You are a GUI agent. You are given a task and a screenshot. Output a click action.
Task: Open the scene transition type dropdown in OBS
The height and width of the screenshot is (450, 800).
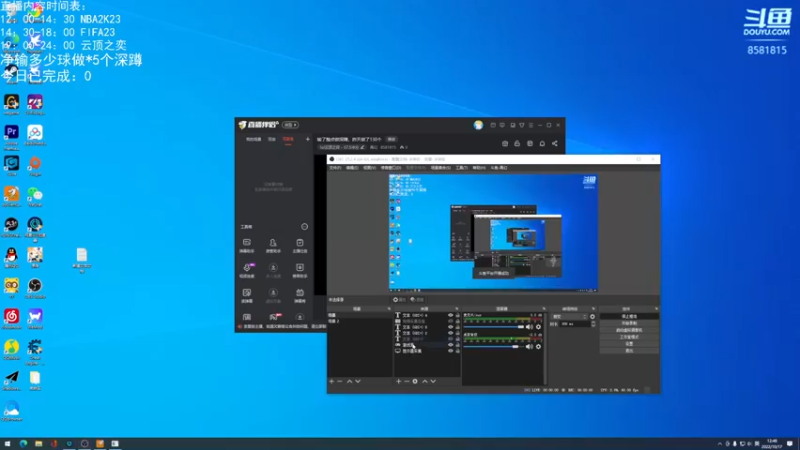click(x=569, y=316)
